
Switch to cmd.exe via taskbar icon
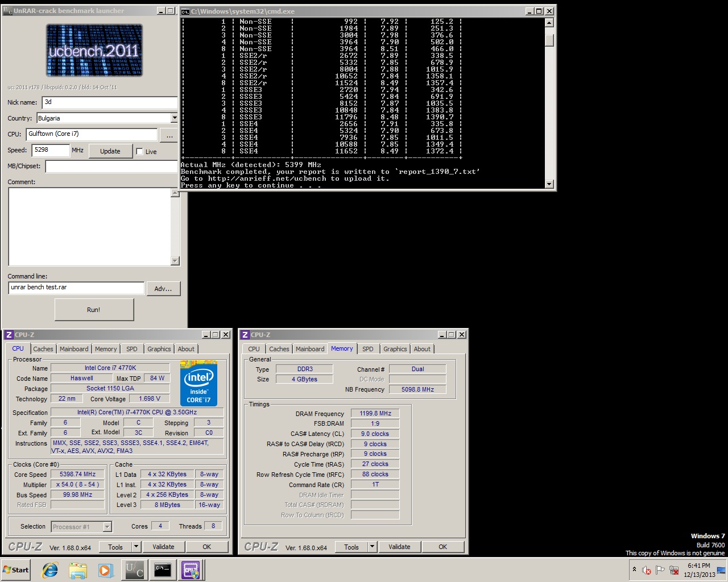point(162,570)
